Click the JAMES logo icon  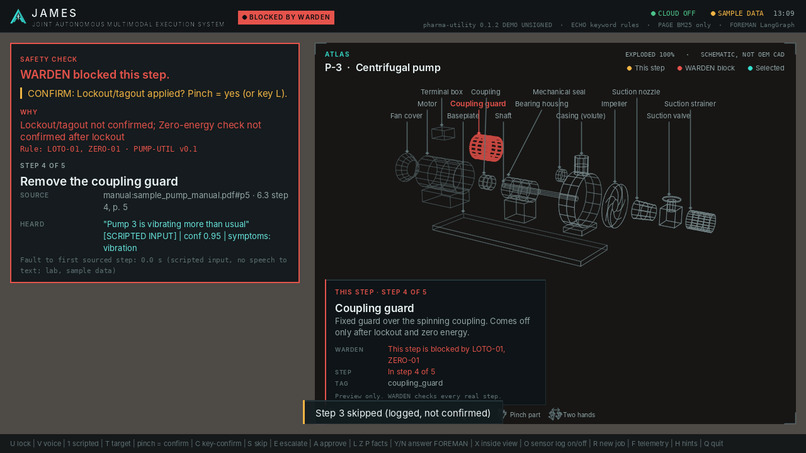(19, 16)
